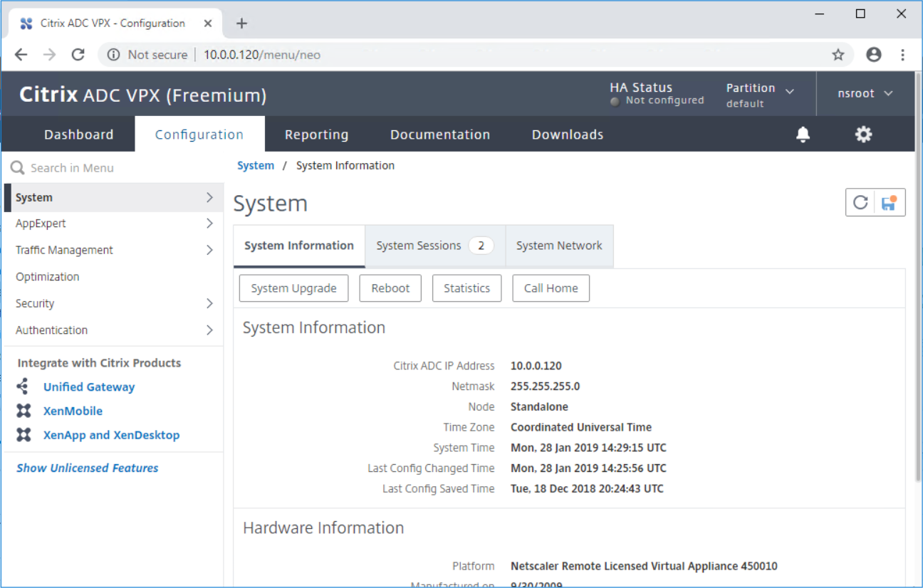Expand the AppExpert menu chevron
Image resolution: width=923 pixels, height=588 pixels.
[x=209, y=224]
